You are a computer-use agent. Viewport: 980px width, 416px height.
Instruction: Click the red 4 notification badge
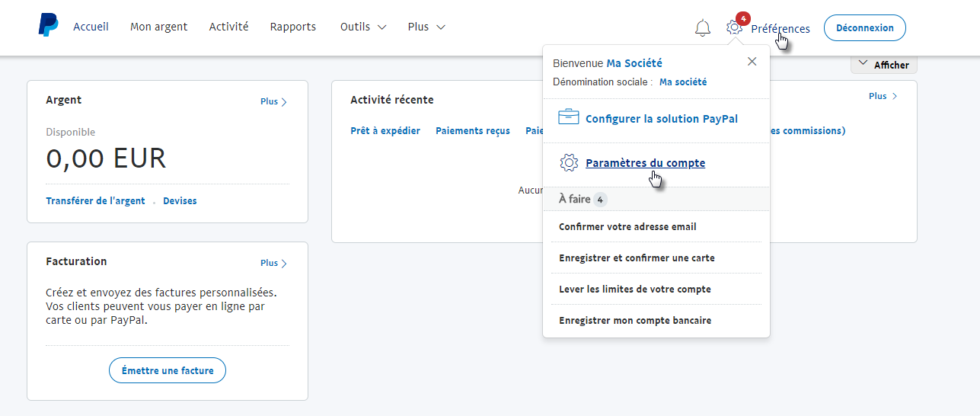pos(743,18)
